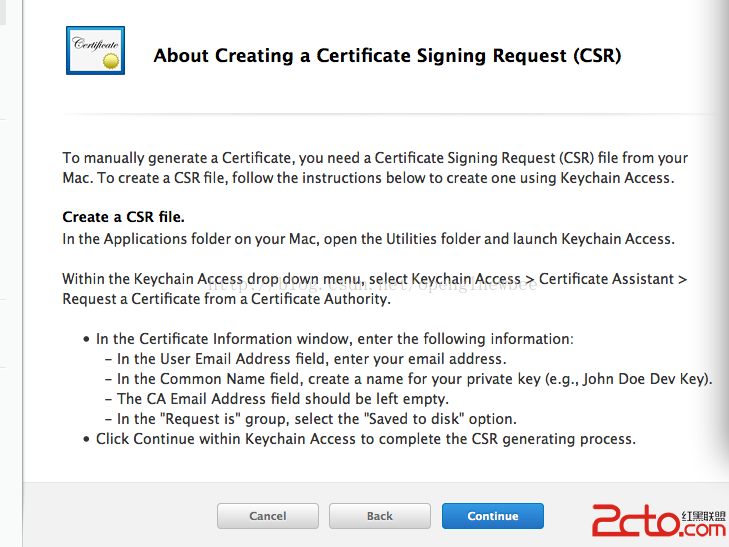Image resolution: width=729 pixels, height=547 pixels.
Task: Click "Request a Certificate from a Certificate Authority" text
Action: [x=226, y=299]
